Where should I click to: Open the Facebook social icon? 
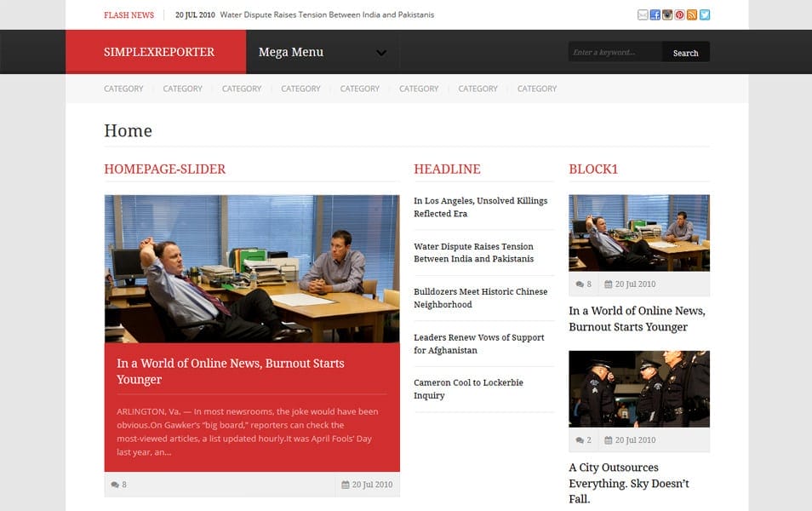click(655, 14)
